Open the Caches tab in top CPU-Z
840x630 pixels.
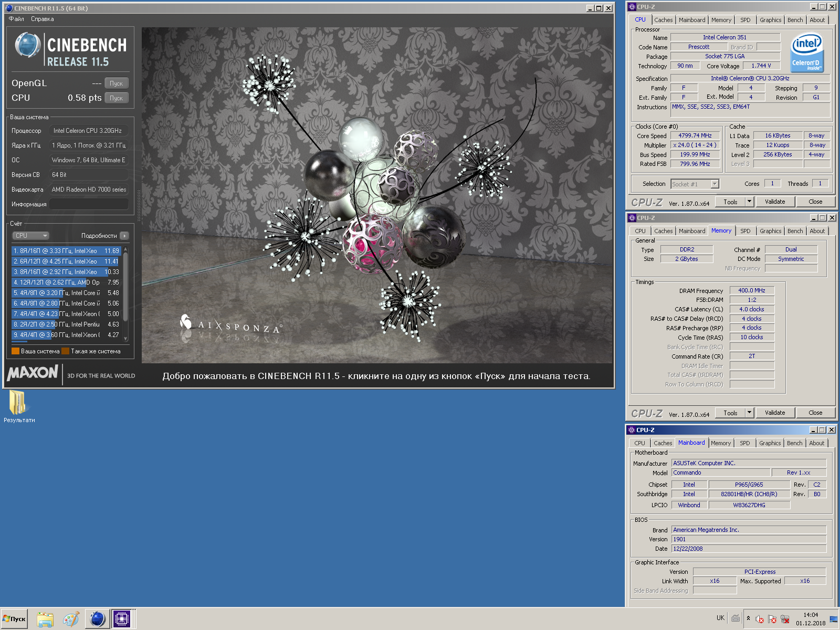click(664, 20)
